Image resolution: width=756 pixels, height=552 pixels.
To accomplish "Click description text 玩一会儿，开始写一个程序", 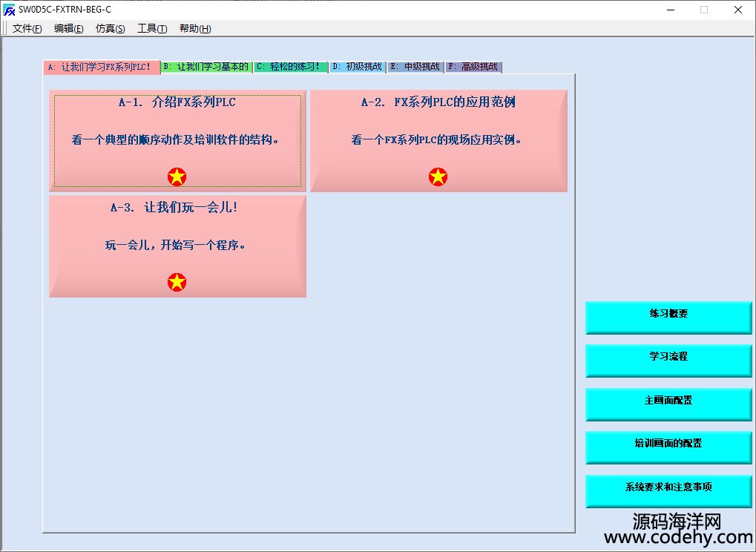I will tap(176, 245).
